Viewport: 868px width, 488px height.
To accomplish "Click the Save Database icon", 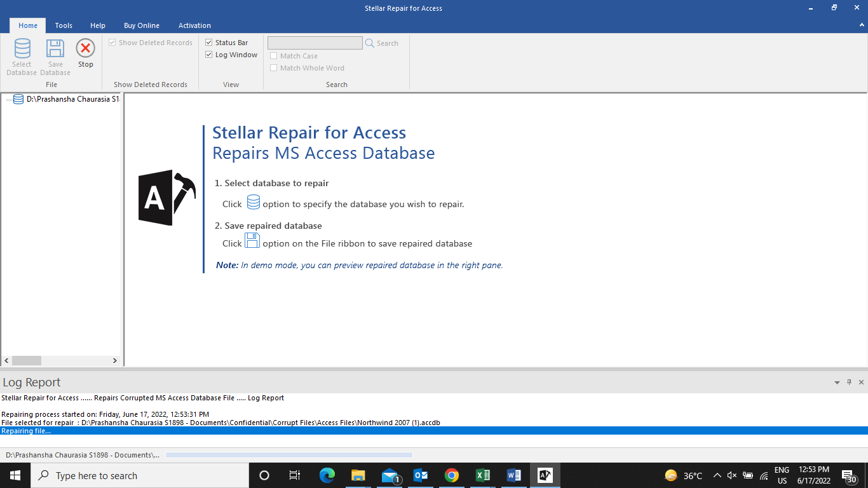I will 55,48.
